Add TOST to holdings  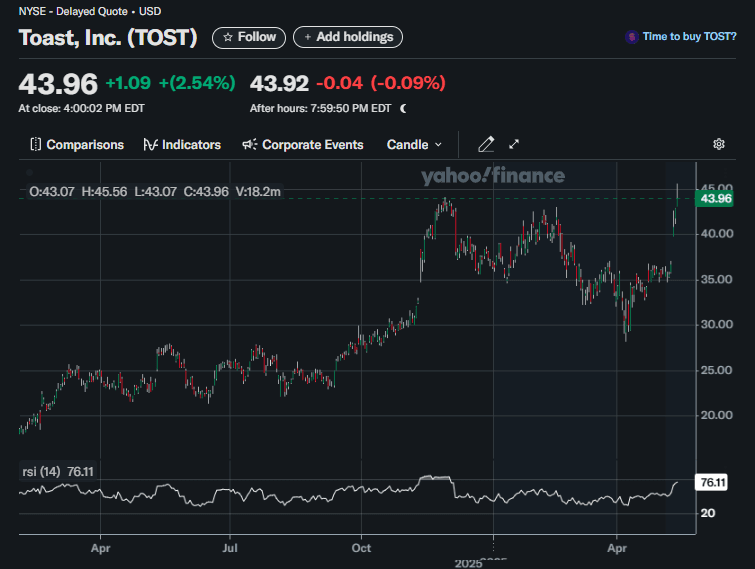(x=348, y=37)
